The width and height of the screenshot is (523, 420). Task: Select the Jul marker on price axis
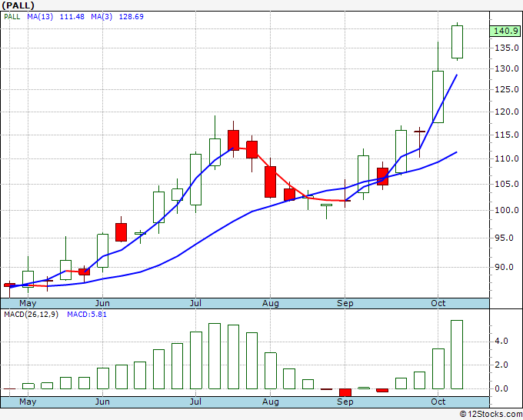tap(195, 303)
